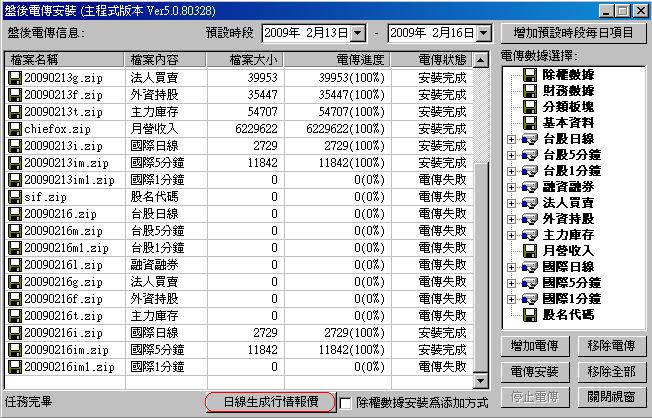The width and height of the screenshot is (652, 418).
Task: Select the 20090216t.zip file name
Action: tap(63, 316)
